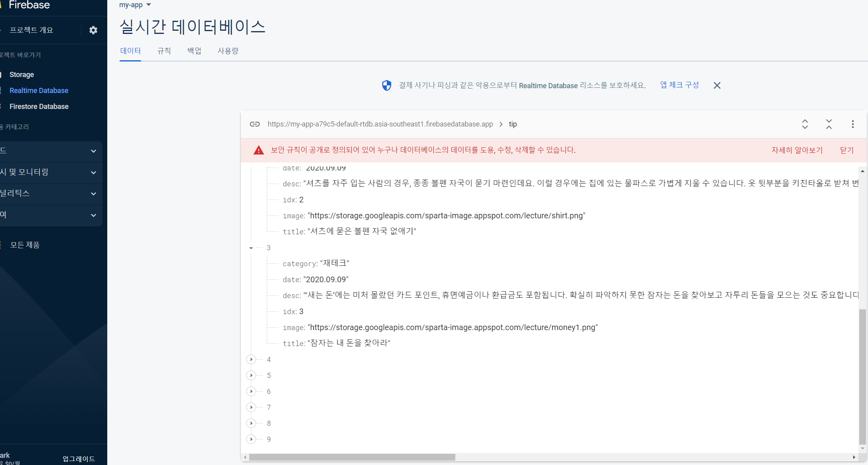Click the horizontal scrollbar thumb
The width and height of the screenshot is (868, 465).
352,457
